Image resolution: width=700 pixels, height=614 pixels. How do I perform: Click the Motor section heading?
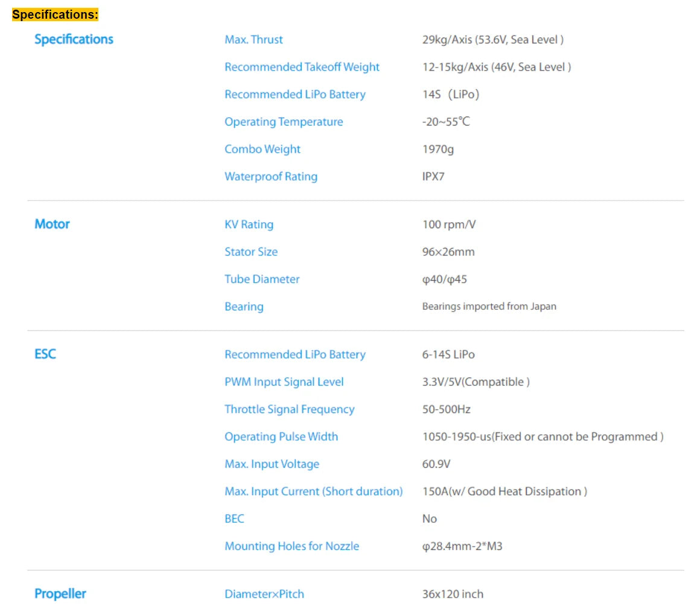52,224
